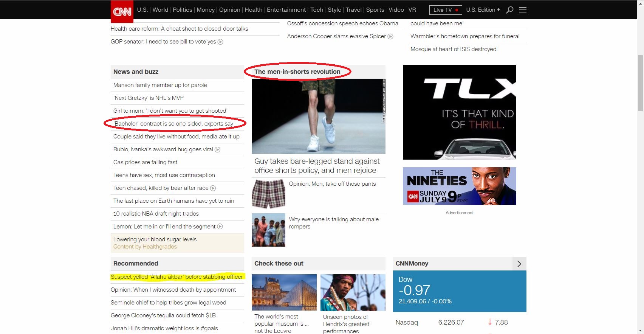Open 10 realistic NBA draft trades
The width and height of the screenshot is (644, 334).
point(156,214)
